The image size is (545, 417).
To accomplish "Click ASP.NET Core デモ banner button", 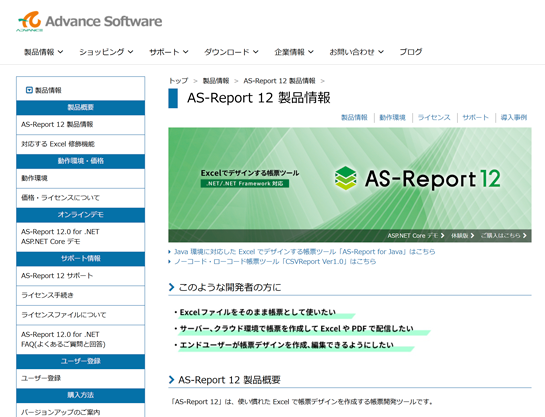I will pos(416,236).
